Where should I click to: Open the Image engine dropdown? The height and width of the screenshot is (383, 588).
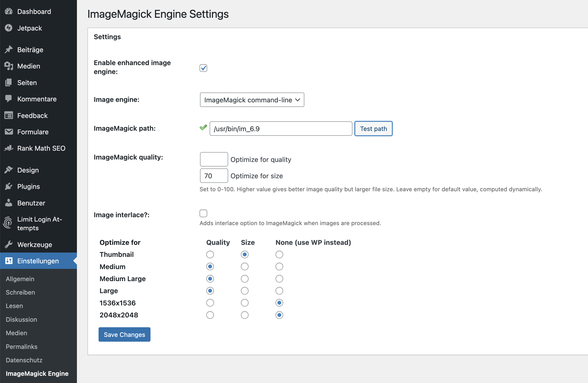252,100
